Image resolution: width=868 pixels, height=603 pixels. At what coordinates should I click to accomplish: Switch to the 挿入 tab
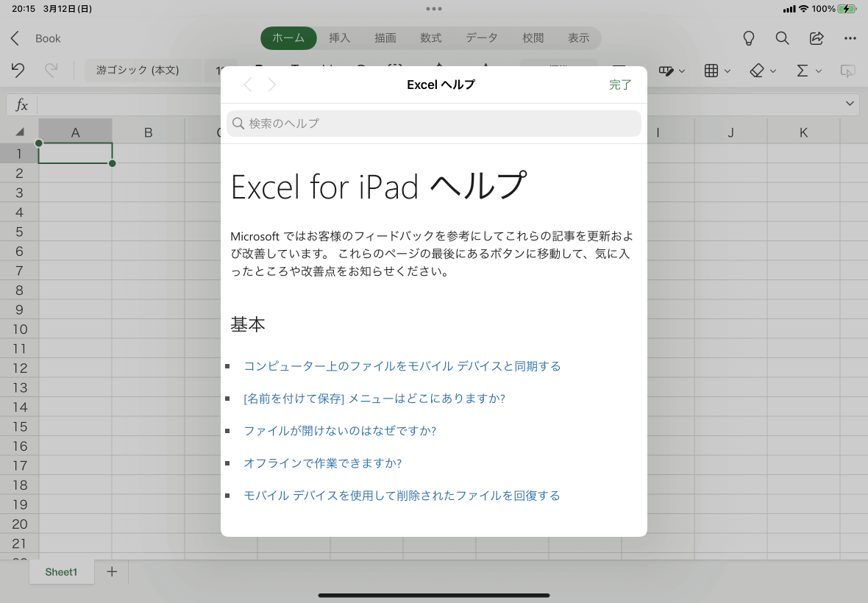(339, 38)
